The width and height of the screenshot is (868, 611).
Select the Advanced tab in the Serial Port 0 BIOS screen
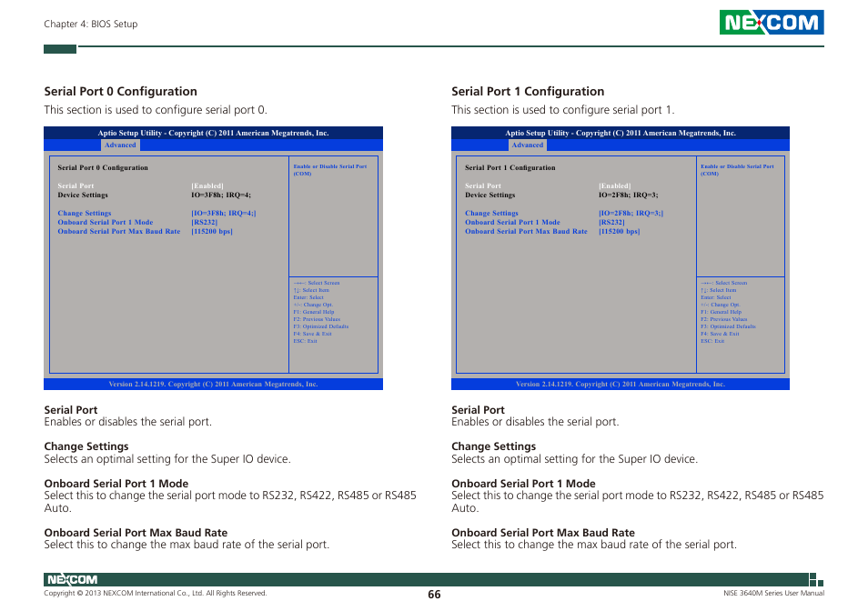[x=120, y=145]
